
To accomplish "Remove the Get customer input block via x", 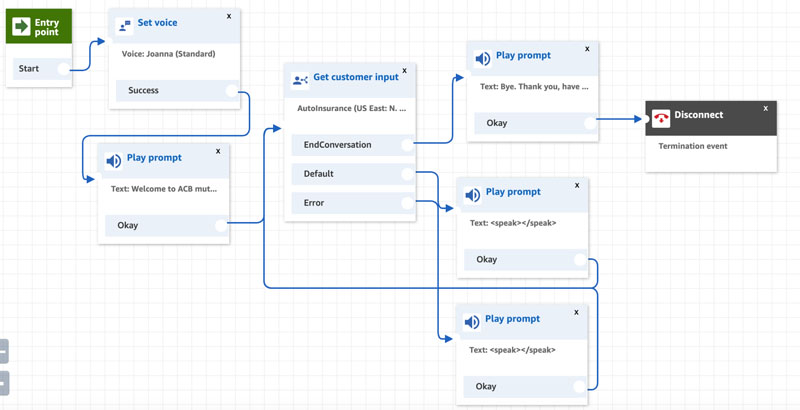I will point(405,70).
